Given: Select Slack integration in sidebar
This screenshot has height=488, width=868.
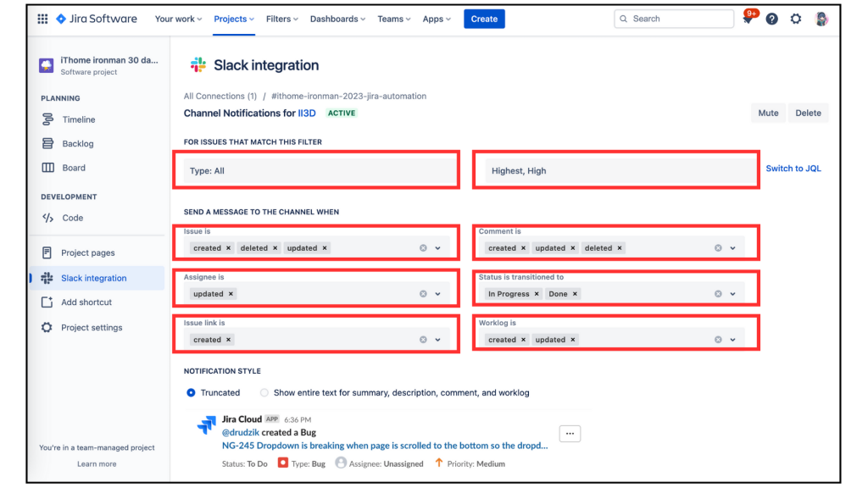Looking at the screenshot, I should 98,278.
